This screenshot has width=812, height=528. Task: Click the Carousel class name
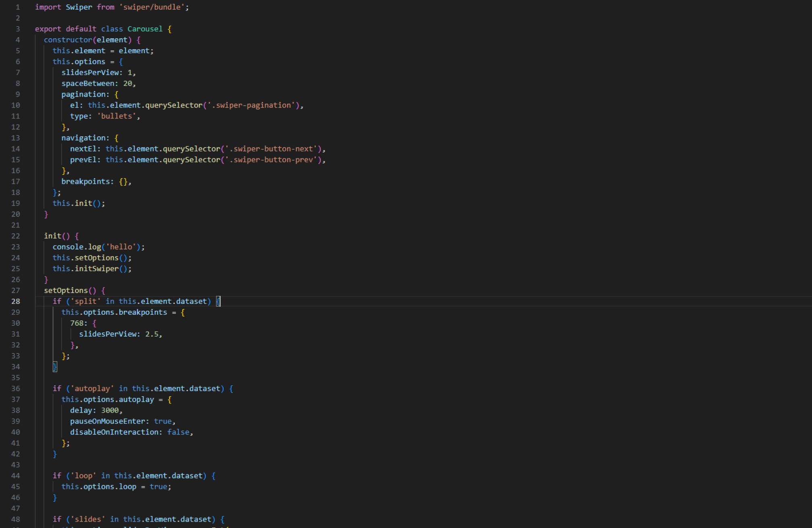(x=145, y=29)
